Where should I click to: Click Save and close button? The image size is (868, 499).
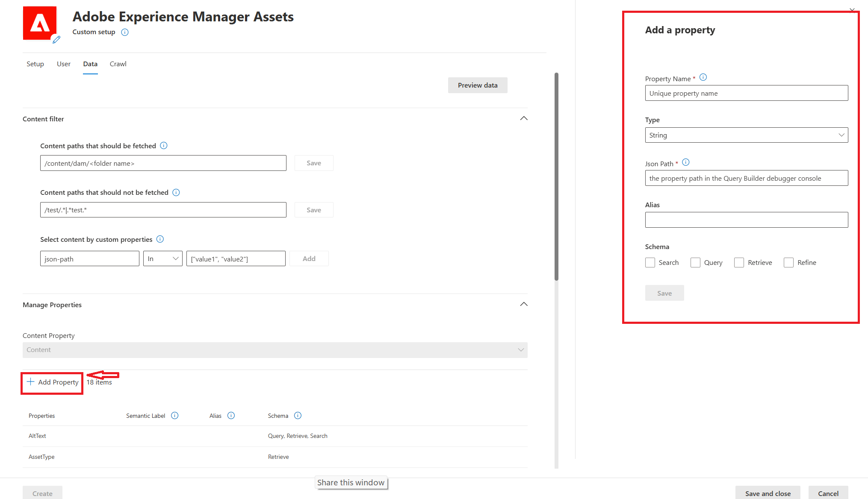click(768, 493)
